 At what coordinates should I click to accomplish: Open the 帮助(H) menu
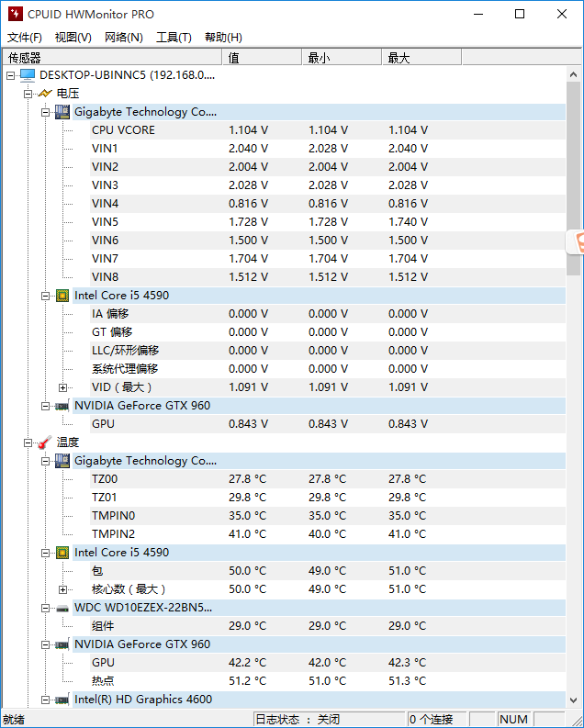(223, 38)
